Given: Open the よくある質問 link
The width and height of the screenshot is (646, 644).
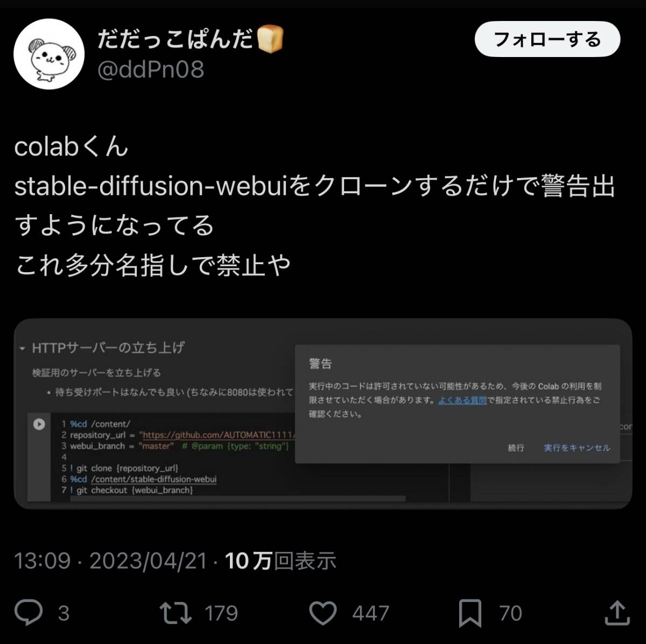Looking at the screenshot, I should coord(462,400).
